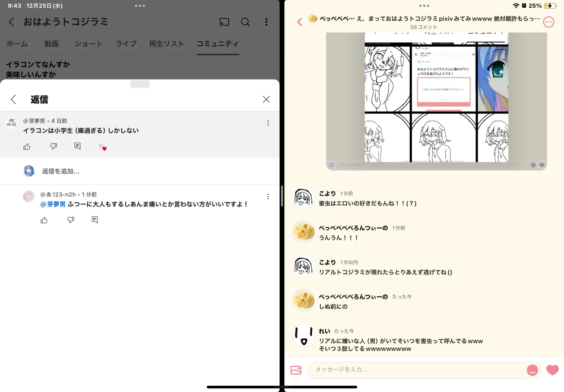
Task: Dislike 芽夢男's comment with thumbs down
Action: tap(53, 146)
